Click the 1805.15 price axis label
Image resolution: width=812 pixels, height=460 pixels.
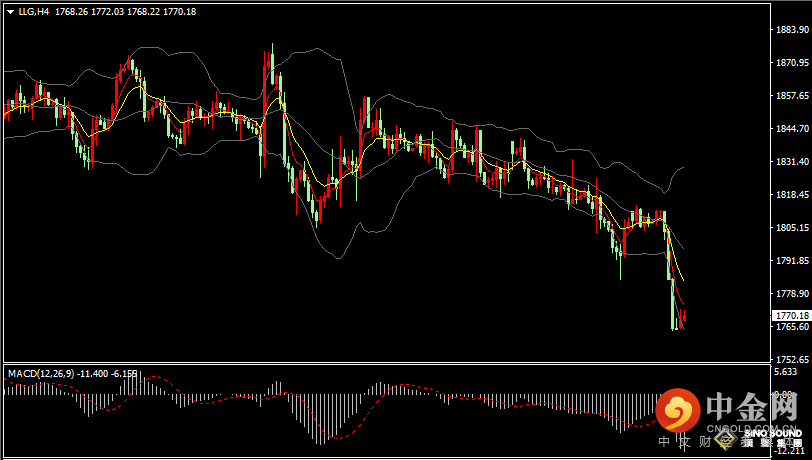[792, 227]
